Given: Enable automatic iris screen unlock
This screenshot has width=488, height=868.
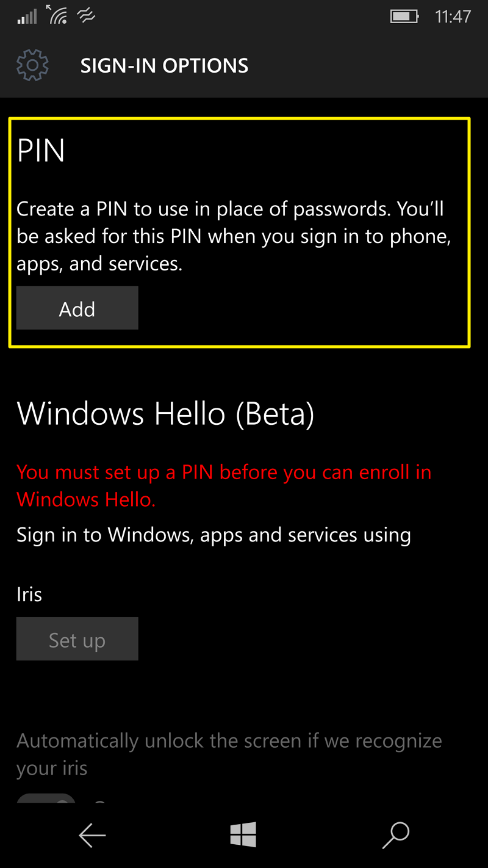Looking at the screenshot, I should pyautogui.click(x=47, y=800).
